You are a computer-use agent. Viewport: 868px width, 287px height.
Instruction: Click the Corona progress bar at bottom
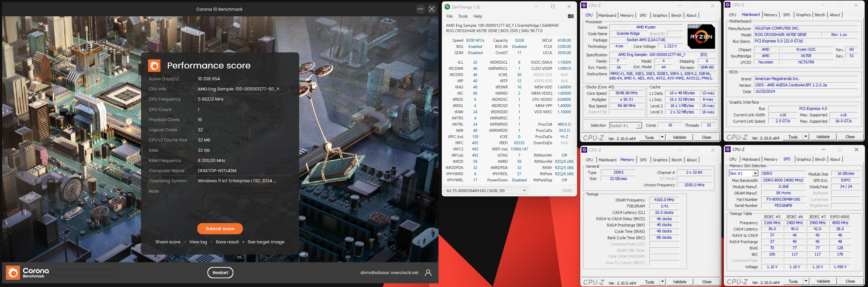pos(84,273)
